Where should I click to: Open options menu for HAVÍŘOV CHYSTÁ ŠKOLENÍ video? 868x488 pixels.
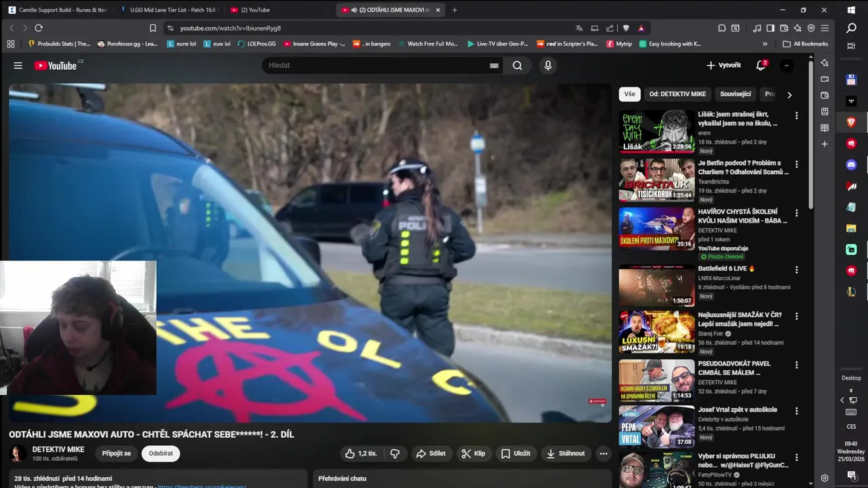pos(797,213)
